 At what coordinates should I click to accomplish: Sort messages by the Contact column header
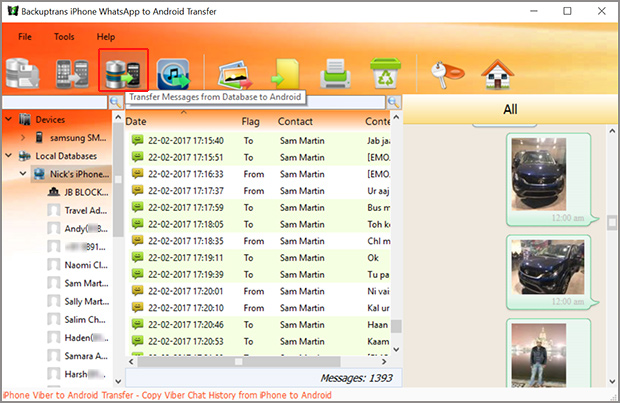(x=295, y=121)
